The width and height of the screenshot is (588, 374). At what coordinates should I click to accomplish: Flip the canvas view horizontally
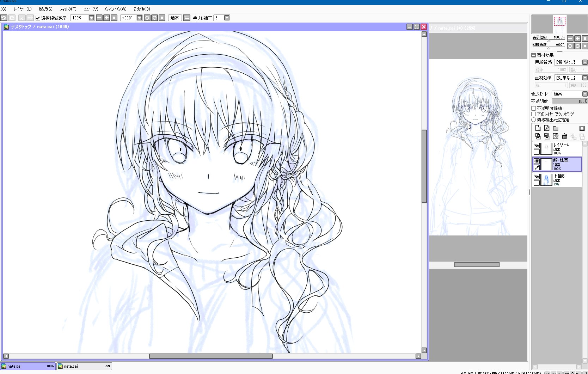pos(187,18)
